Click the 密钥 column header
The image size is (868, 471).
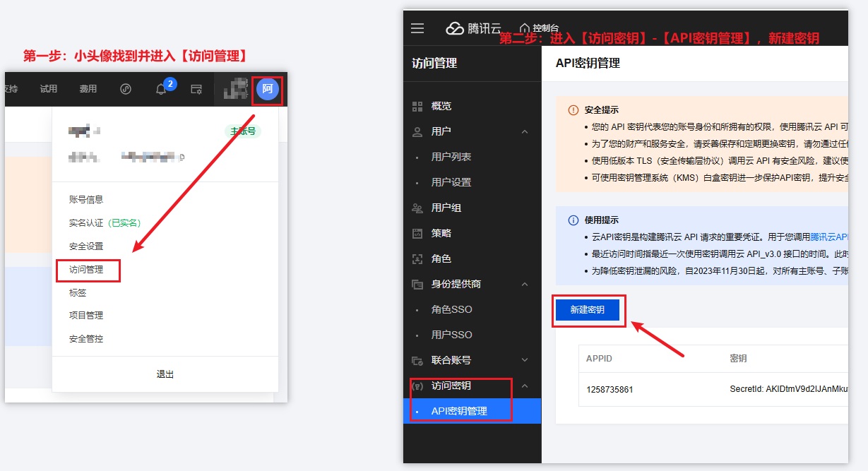pos(738,359)
